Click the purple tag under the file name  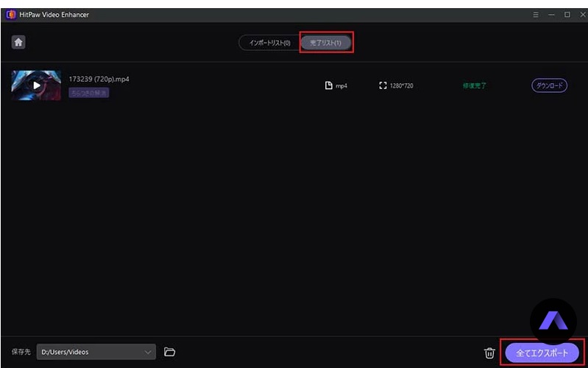(x=89, y=93)
